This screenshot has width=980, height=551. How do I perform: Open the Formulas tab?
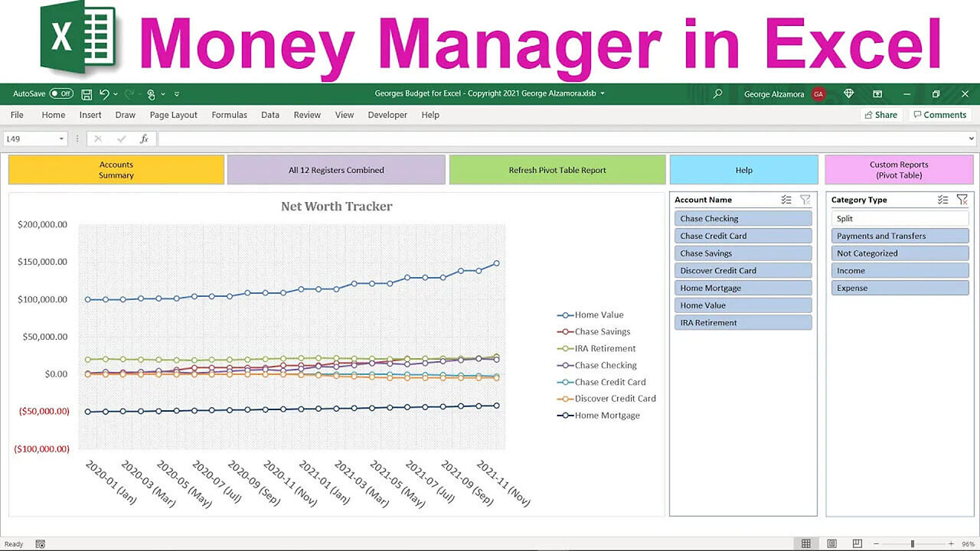tap(230, 115)
